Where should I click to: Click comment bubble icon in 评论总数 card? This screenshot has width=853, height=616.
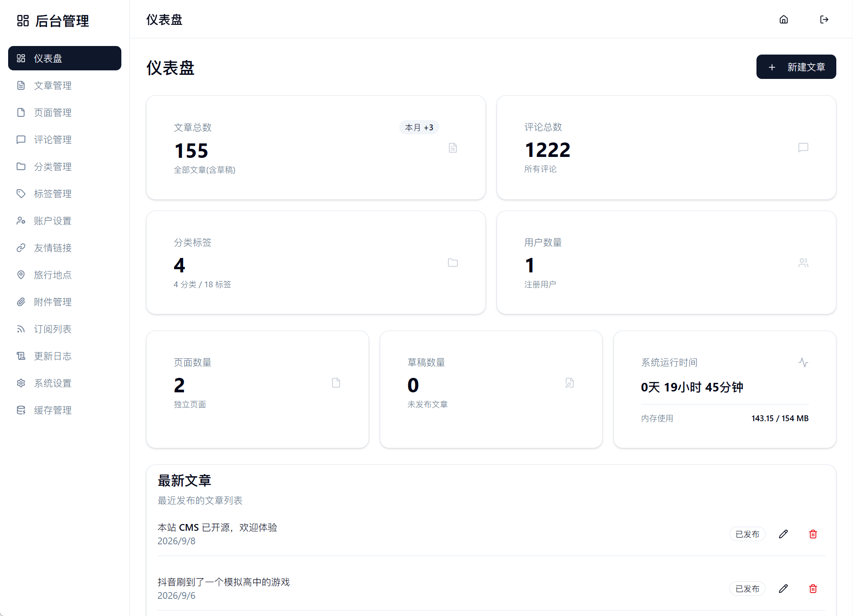[803, 147]
